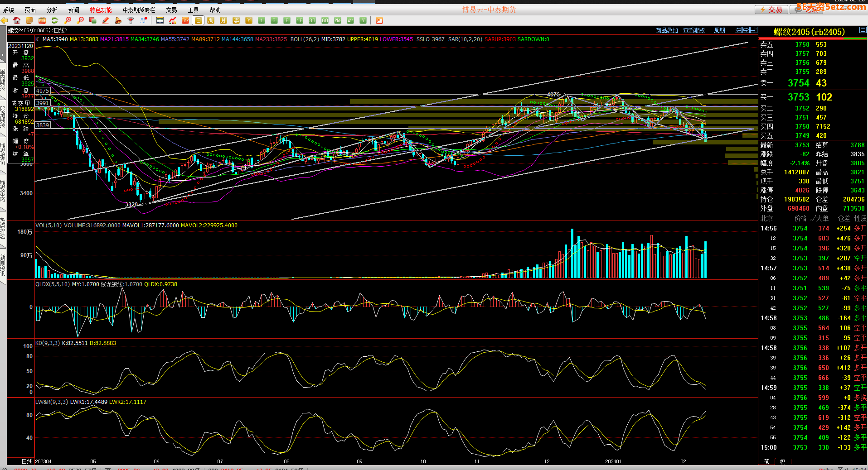Image resolution: width=868 pixels, height=470 pixels.
Task: Open the alert bell icon
Action: tap(118, 20)
